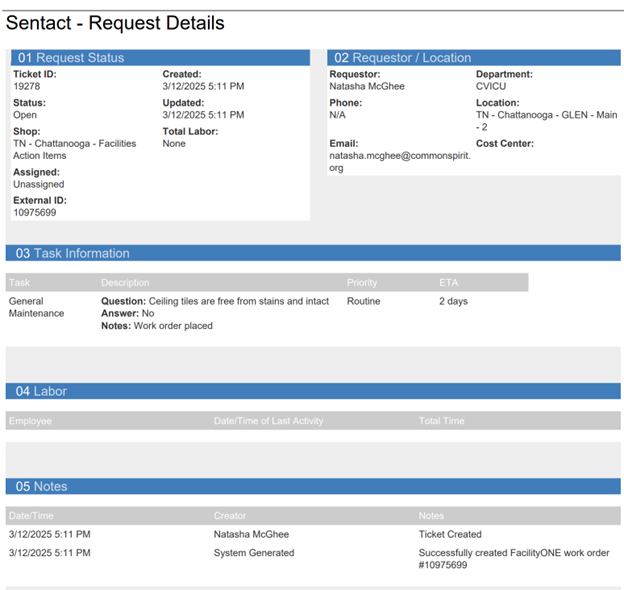The width and height of the screenshot is (624, 590).
Task: Click the Ticket Created note entry
Action: point(449,535)
